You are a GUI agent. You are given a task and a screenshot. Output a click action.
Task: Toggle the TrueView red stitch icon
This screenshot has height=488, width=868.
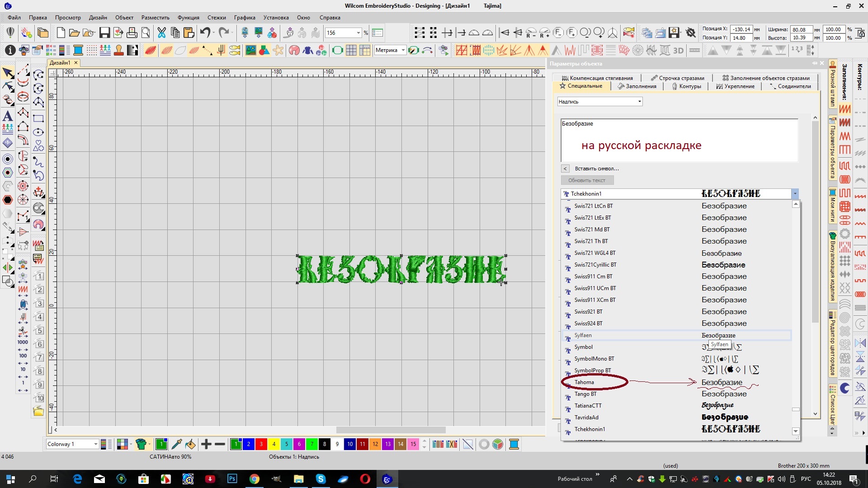[151, 50]
